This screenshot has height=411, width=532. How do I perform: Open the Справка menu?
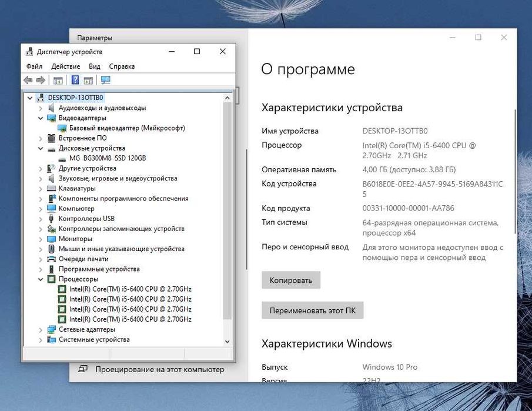click(122, 66)
